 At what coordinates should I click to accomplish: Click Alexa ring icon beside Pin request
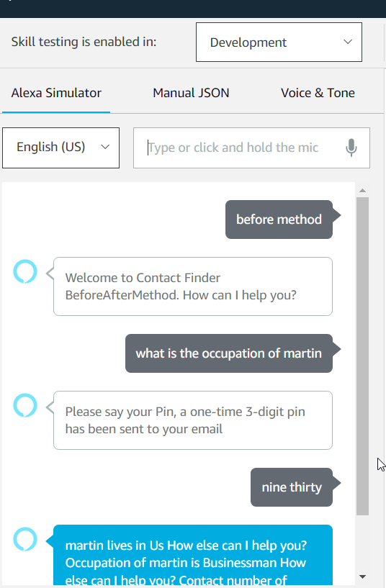[x=25, y=405]
